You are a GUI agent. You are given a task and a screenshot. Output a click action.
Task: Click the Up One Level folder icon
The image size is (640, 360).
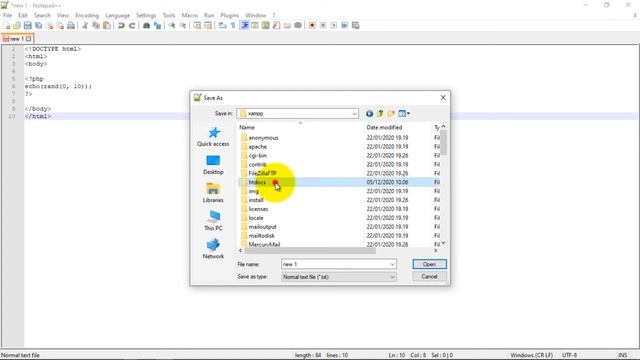pos(380,113)
